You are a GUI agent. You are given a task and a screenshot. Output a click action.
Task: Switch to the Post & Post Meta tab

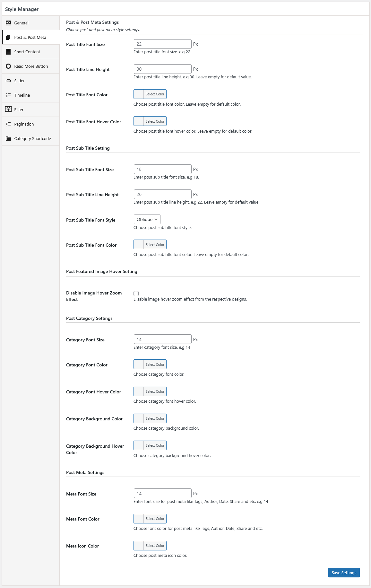click(x=30, y=37)
